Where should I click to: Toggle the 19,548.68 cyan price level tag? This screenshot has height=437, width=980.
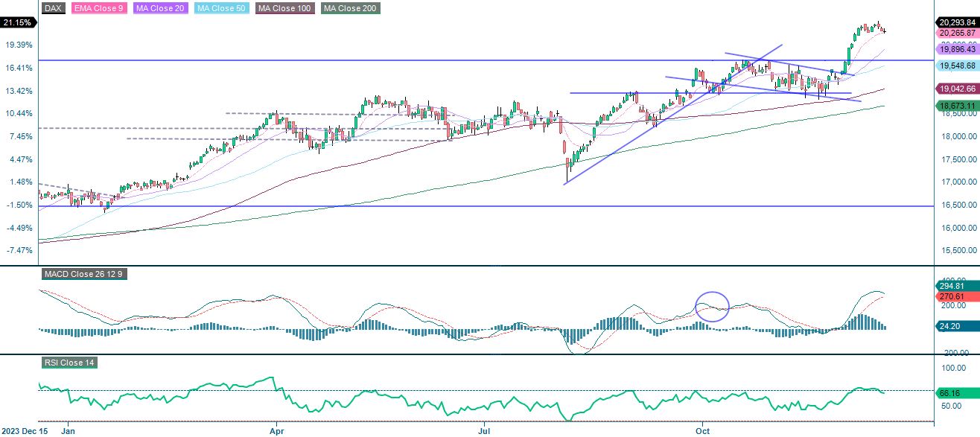pyautogui.click(x=956, y=66)
